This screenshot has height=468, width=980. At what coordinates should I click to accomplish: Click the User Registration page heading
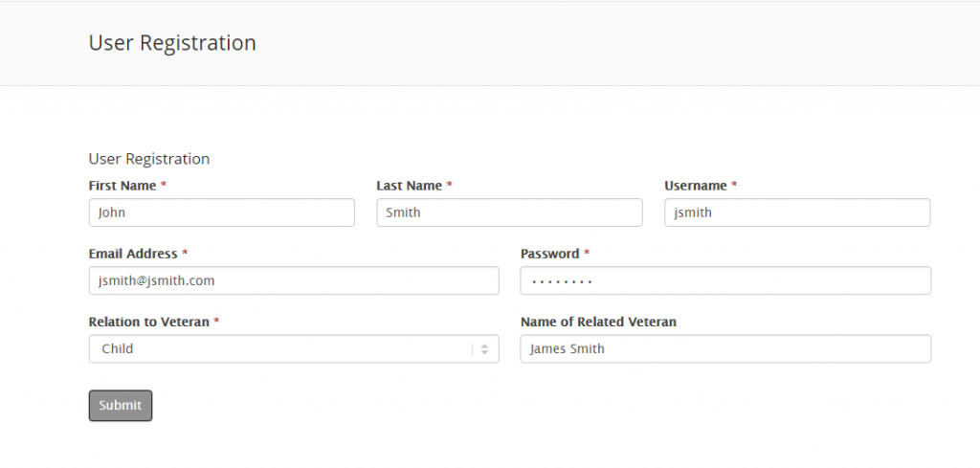pyautogui.click(x=172, y=43)
